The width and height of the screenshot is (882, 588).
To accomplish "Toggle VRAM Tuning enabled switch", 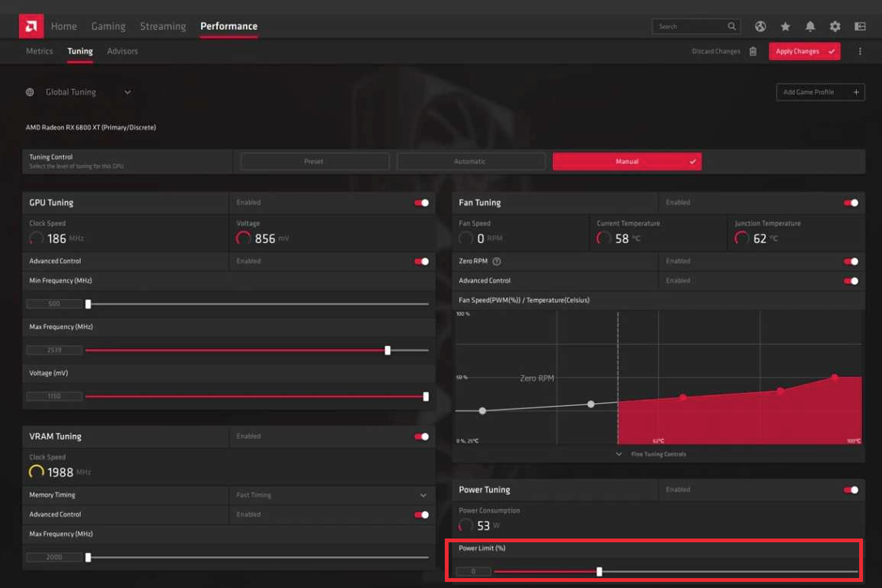I will (421, 436).
